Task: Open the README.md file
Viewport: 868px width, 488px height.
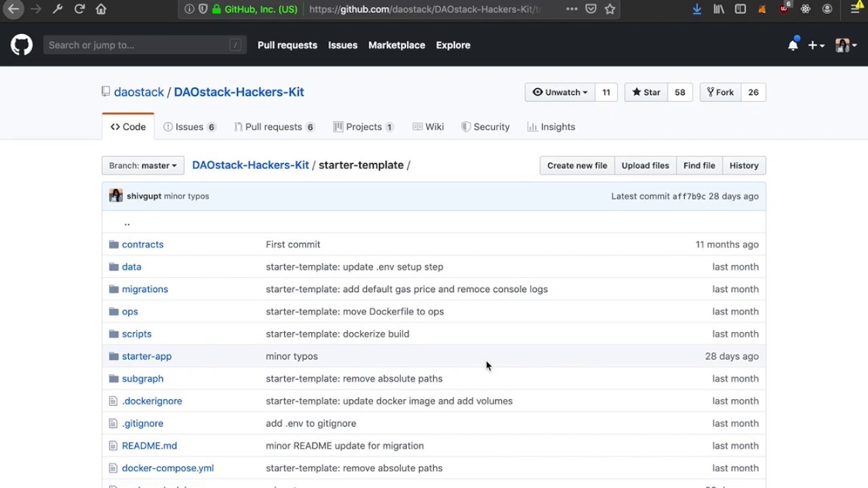Action: [x=149, y=445]
